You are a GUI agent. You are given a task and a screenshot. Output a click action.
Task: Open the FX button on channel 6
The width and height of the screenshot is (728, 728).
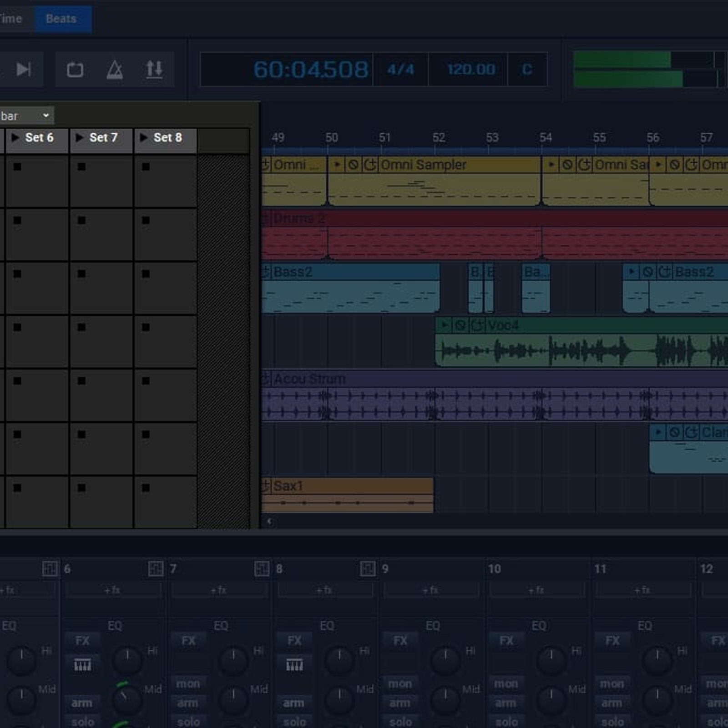(82, 641)
